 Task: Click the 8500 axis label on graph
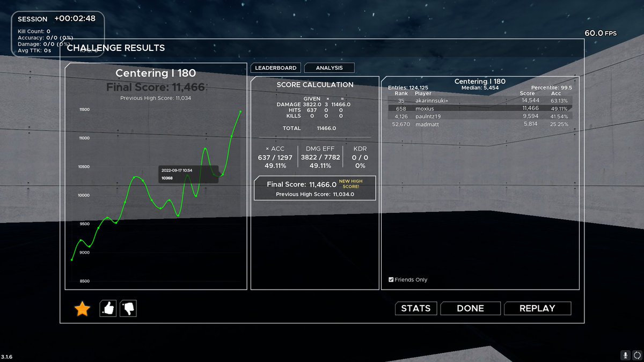click(x=85, y=281)
